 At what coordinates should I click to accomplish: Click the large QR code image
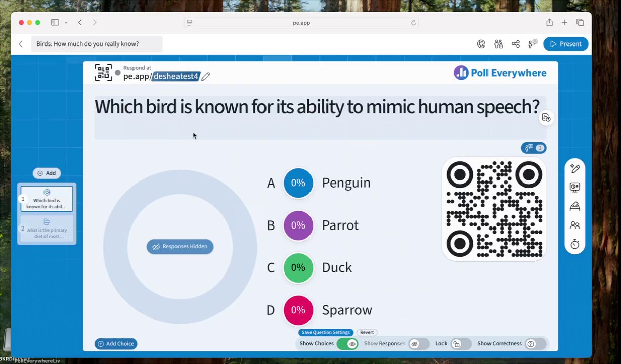tap(495, 209)
